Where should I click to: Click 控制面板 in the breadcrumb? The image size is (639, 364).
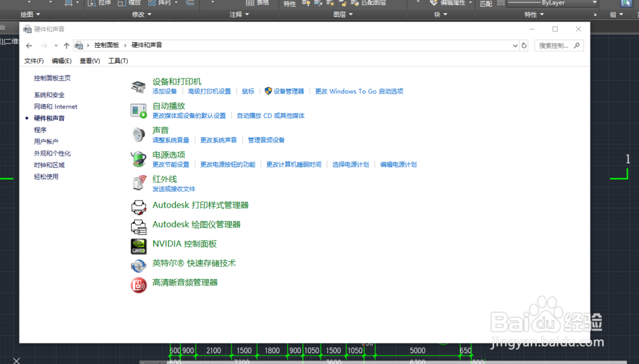(x=107, y=45)
